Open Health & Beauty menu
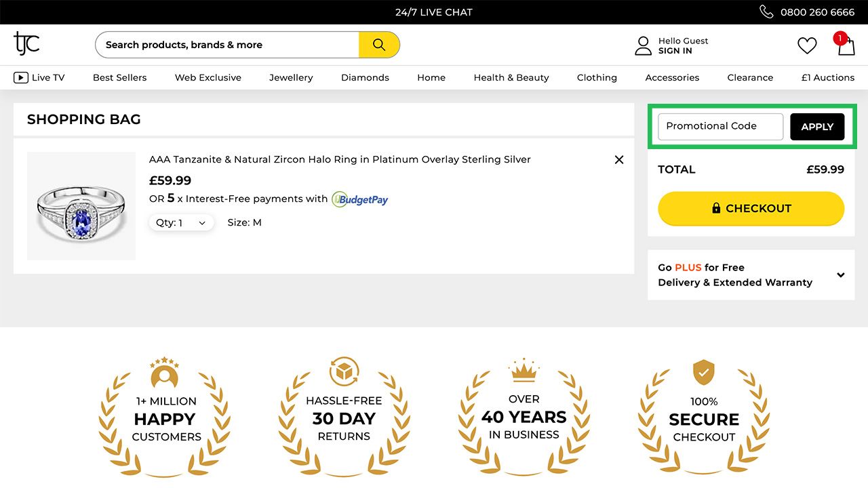868x488 pixels. tap(511, 77)
